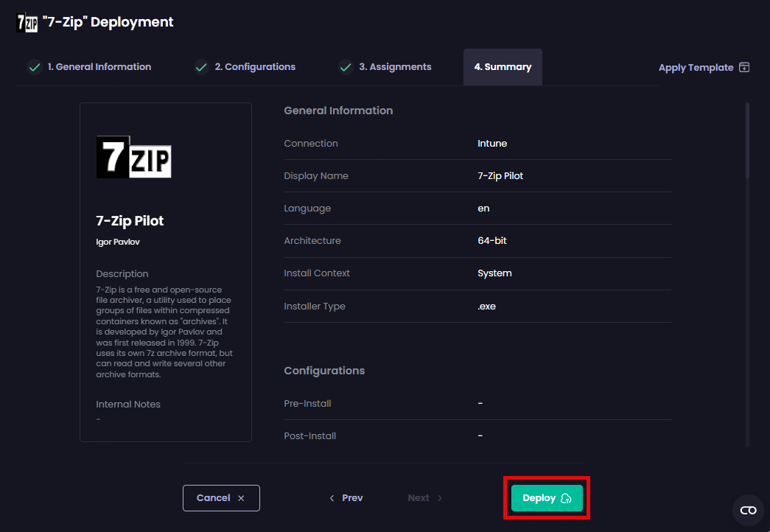Click the large 7-Zip logo thumbnail

134,157
